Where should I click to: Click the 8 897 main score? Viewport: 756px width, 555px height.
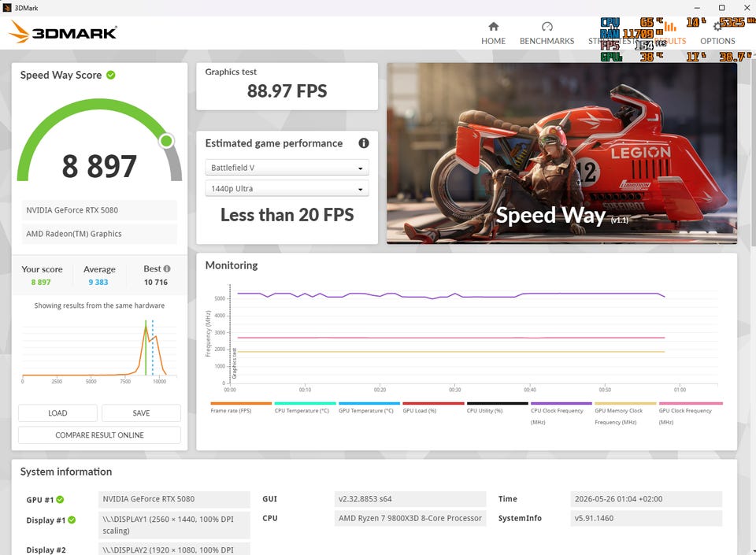(99, 166)
